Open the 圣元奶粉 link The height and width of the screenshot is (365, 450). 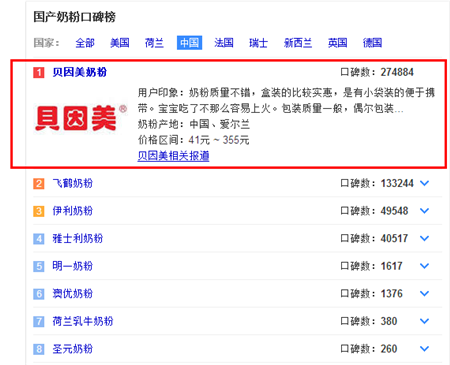[73, 349]
